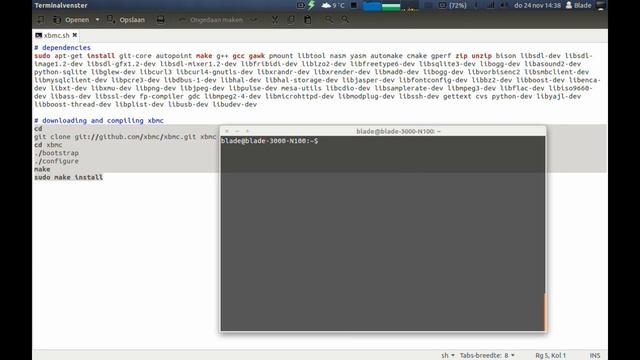This screenshot has height=360, width=640.
Task: Click the green lightning bolt indicator
Action: coord(311,5)
